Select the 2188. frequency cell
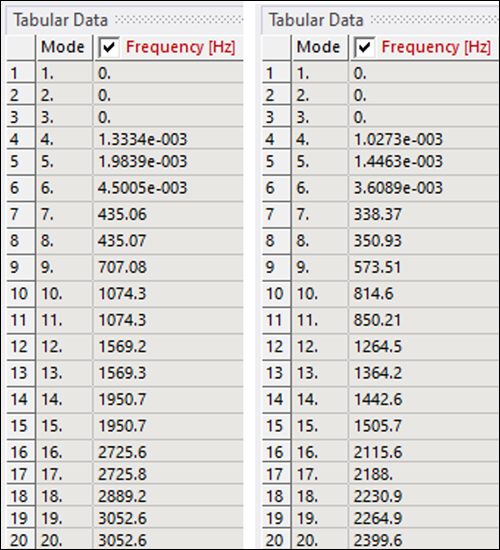Screen dimensions: 500x550 [x=424, y=474]
